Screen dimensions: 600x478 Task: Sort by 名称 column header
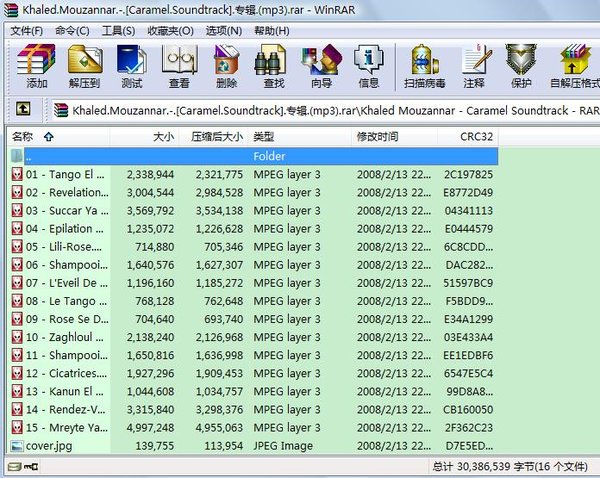click(x=59, y=137)
